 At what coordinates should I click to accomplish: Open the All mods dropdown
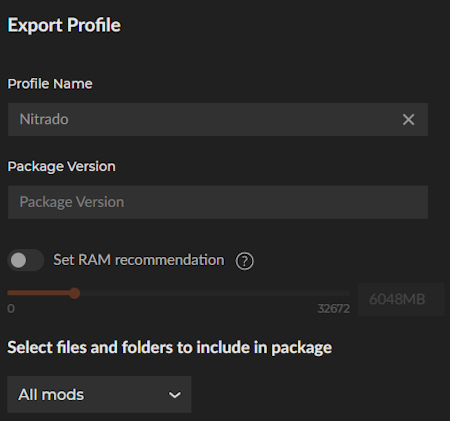99,394
